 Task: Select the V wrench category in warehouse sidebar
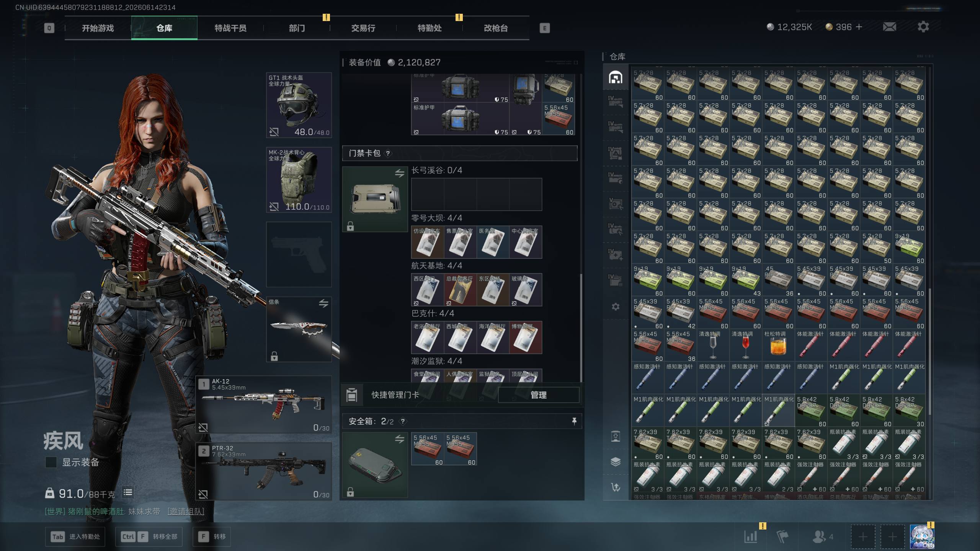coord(616,204)
